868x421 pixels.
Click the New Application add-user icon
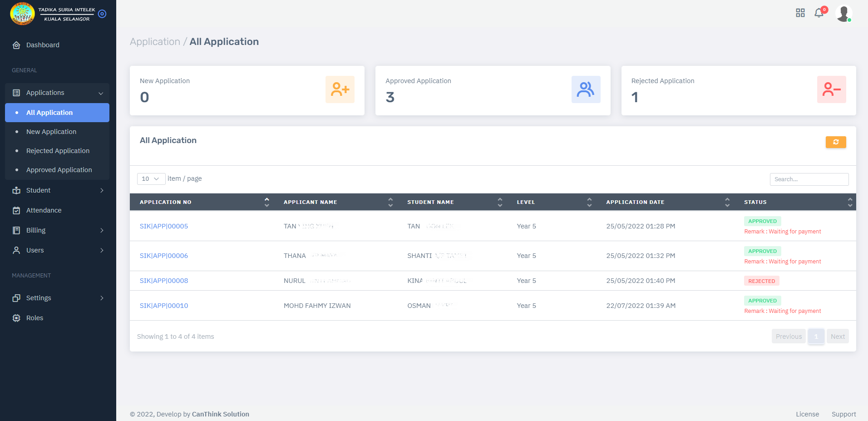pyautogui.click(x=340, y=89)
